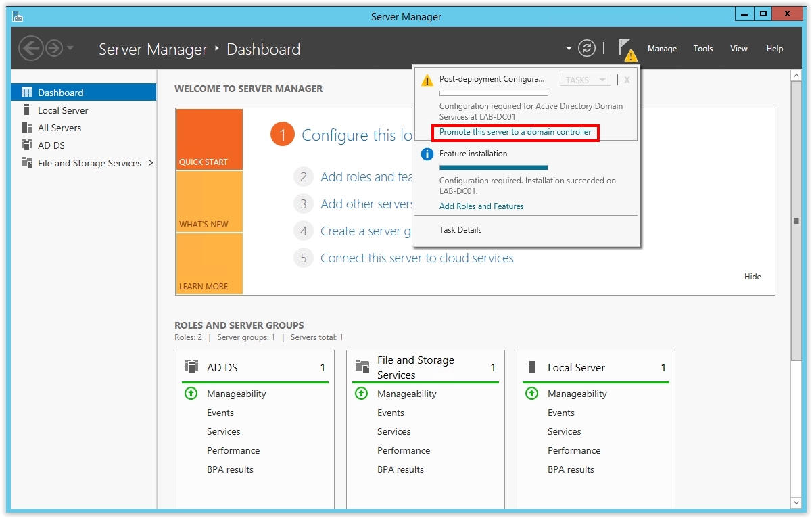The width and height of the screenshot is (812, 518).
Task: Dismiss the Post-deployment Configuration notification
Action: point(627,80)
